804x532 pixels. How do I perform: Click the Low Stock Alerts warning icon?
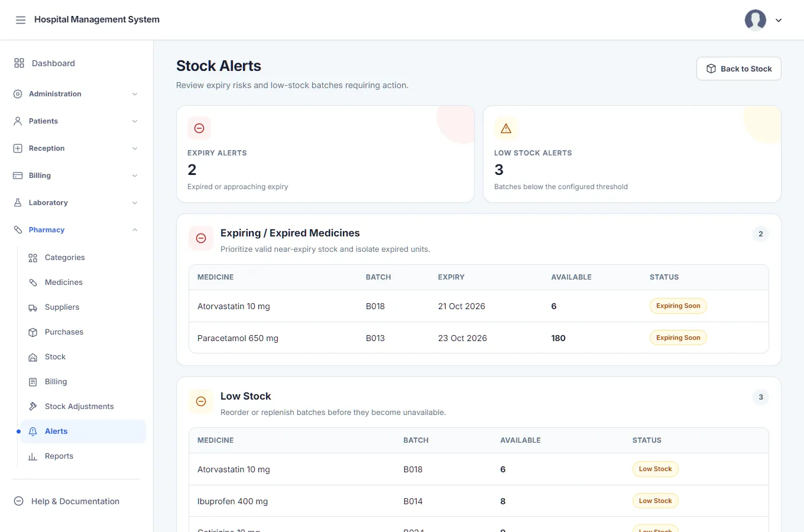pos(506,128)
